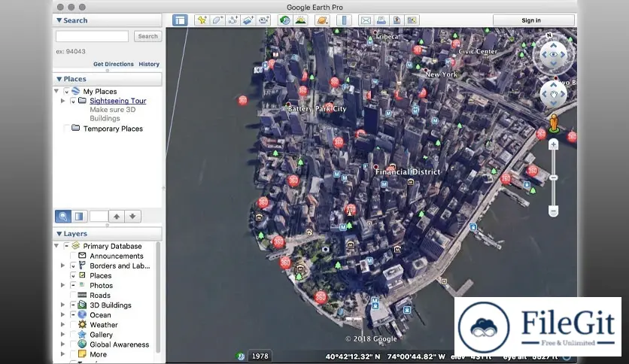Image resolution: width=629 pixels, height=364 pixels.
Task: Click the north compass N indicator
Action: point(549,35)
